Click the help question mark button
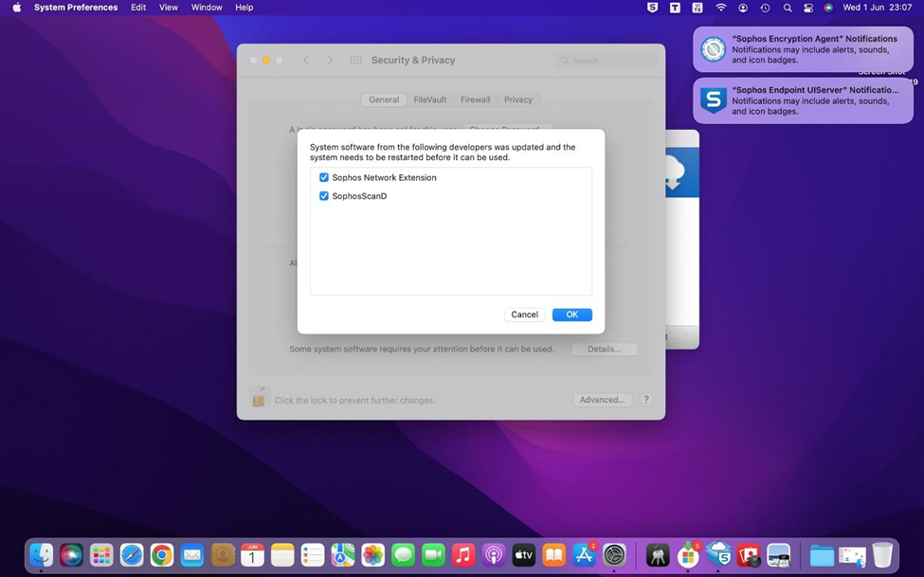Viewport: 924px width, 577px height. [646, 400]
